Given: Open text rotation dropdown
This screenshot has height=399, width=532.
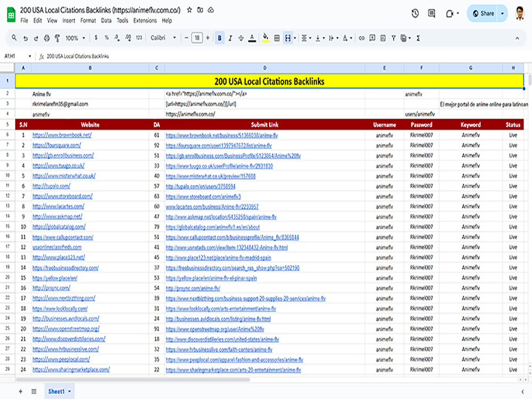Looking at the screenshot, I should click(347, 38).
